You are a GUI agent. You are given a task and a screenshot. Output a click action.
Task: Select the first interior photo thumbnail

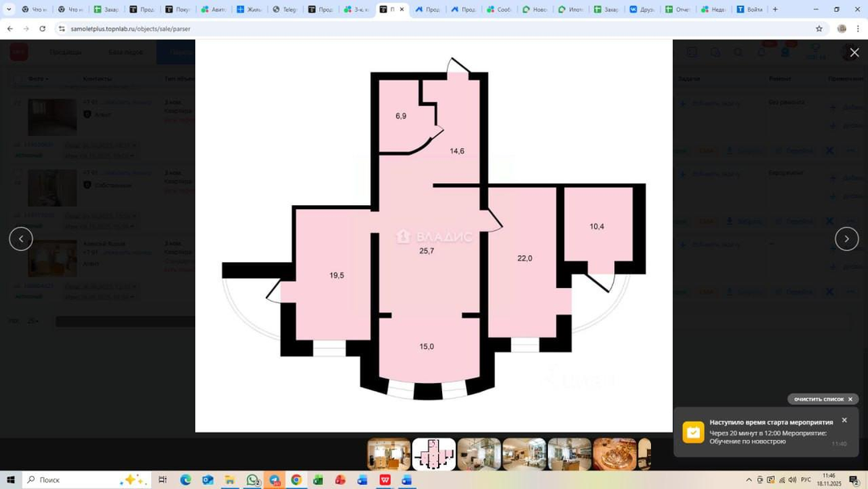click(389, 454)
